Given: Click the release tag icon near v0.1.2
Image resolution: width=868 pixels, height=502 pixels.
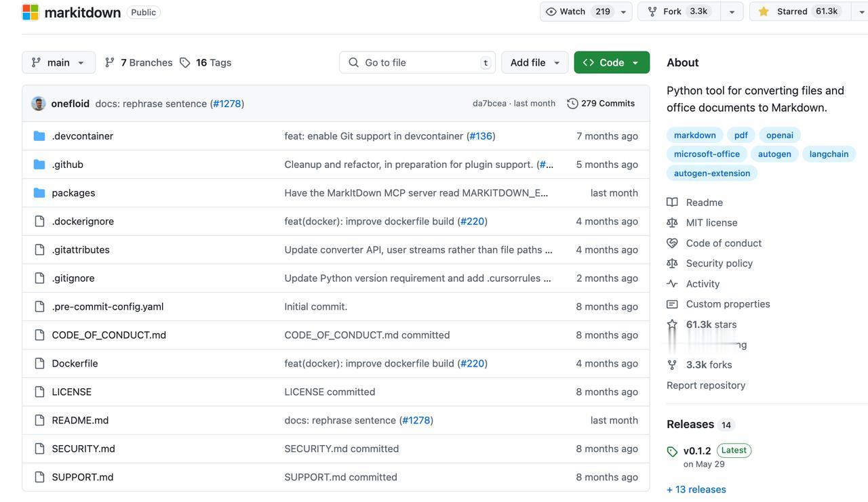Looking at the screenshot, I should pos(672,452).
